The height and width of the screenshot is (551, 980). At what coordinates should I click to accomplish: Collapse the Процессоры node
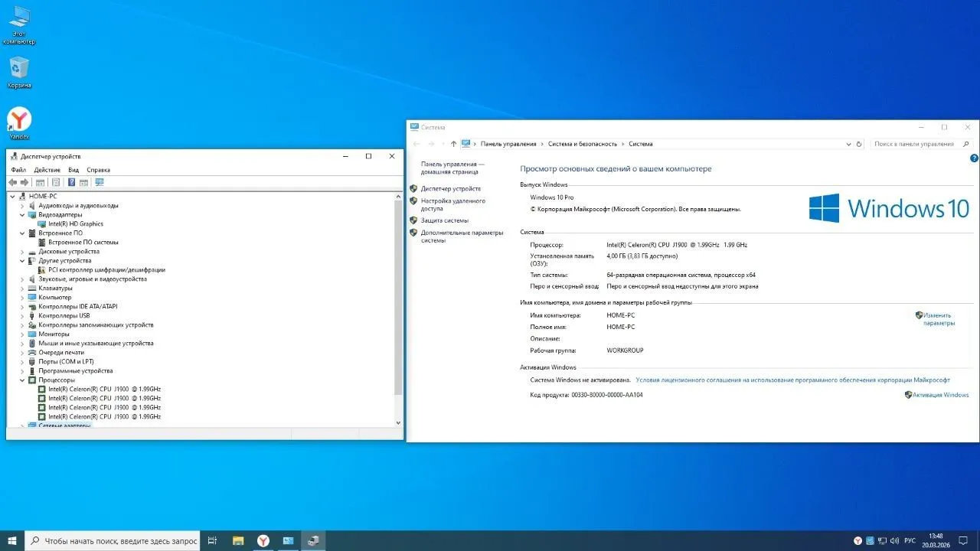click(x=22, y=380)
